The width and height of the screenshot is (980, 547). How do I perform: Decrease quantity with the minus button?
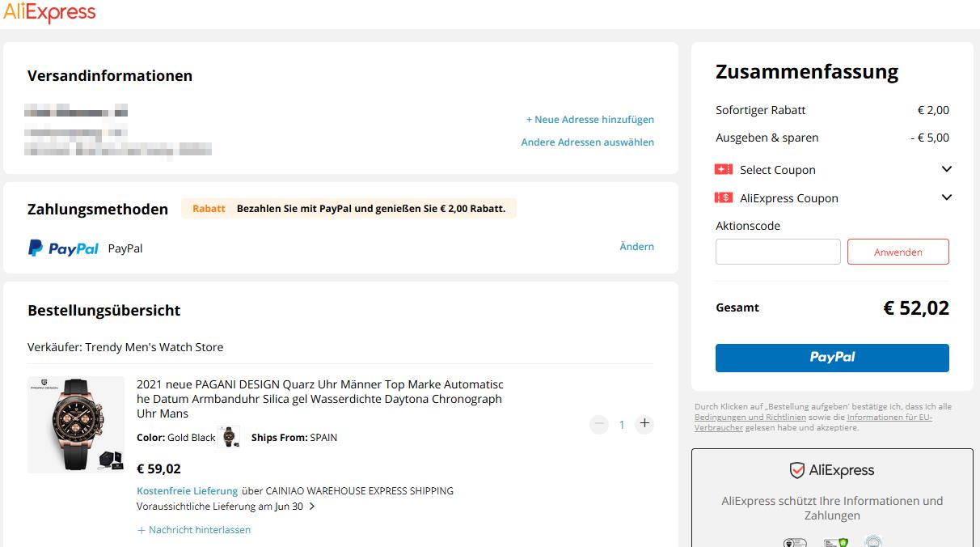point(599,424)
